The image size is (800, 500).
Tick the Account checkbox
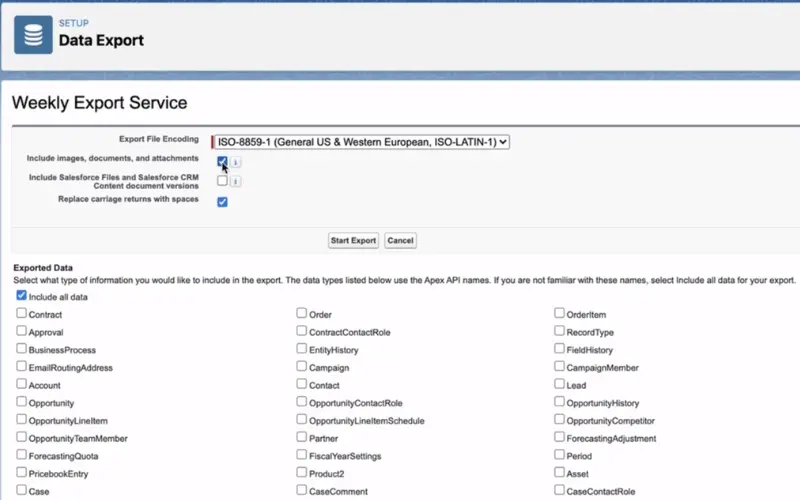coord(21,384)
